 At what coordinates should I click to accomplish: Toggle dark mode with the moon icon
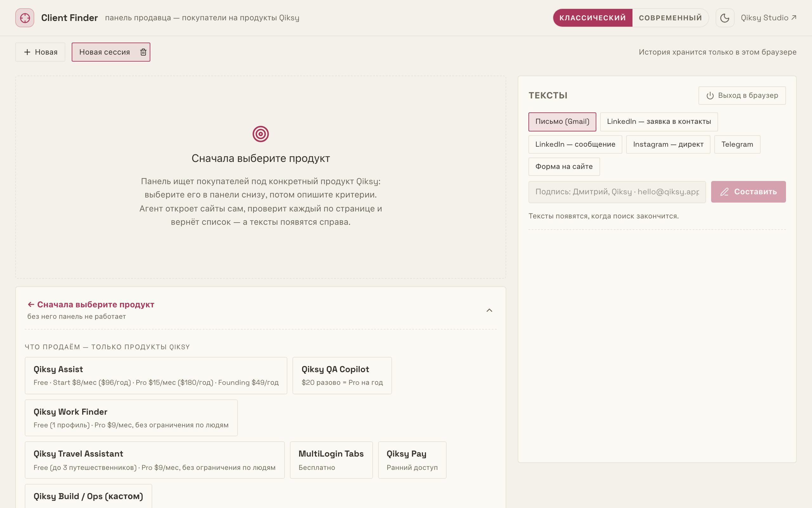point(725,18)
